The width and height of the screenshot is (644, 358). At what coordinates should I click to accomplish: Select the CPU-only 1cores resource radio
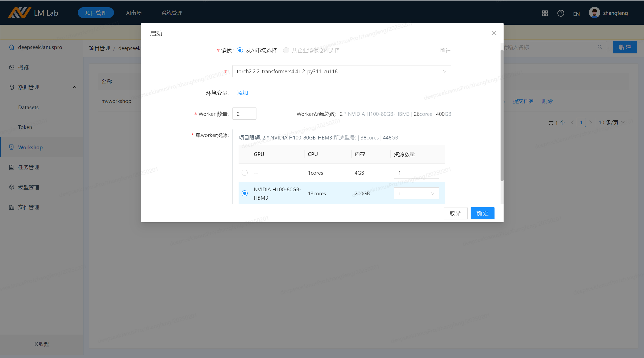[x=244, y=173]
